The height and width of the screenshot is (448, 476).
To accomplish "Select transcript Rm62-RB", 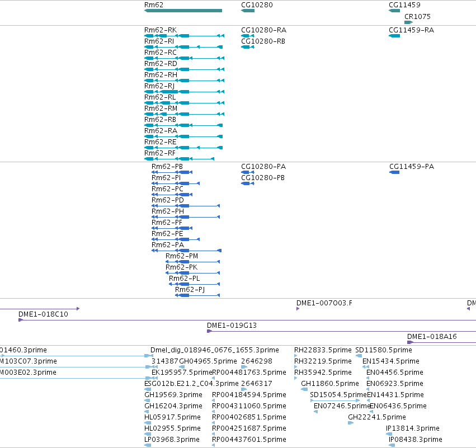I will point(183,125).
